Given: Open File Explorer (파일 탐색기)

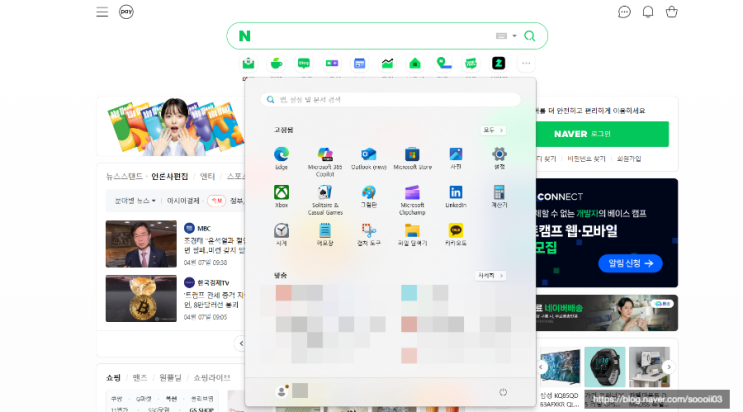Looking at the screenshot, I should point(412,231).
